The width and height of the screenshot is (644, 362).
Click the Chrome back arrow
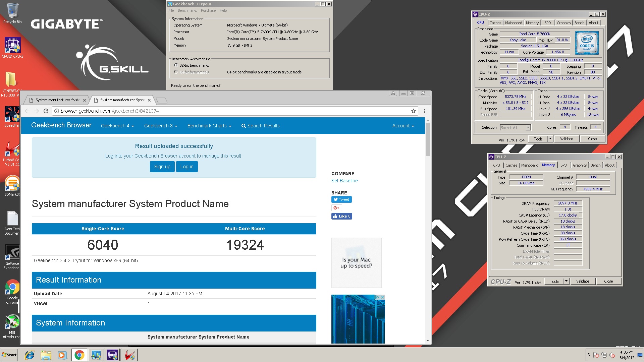click(27, 111)
